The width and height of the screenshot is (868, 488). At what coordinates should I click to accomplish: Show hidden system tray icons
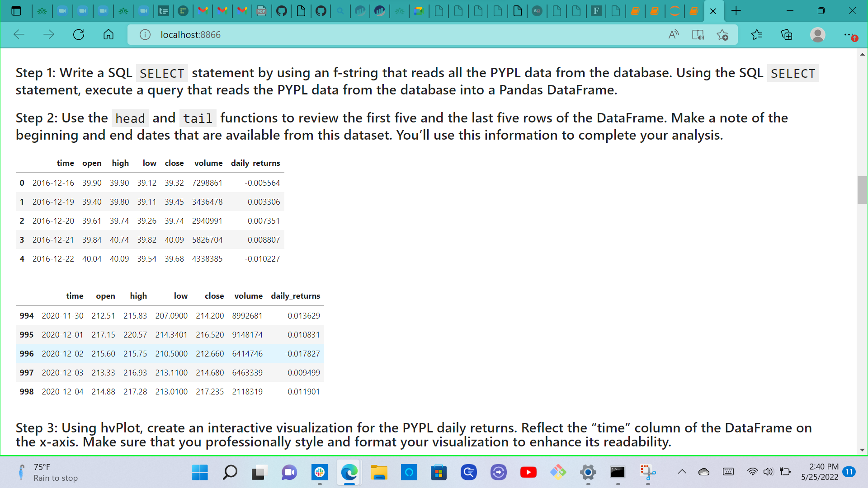pos(682,472)
